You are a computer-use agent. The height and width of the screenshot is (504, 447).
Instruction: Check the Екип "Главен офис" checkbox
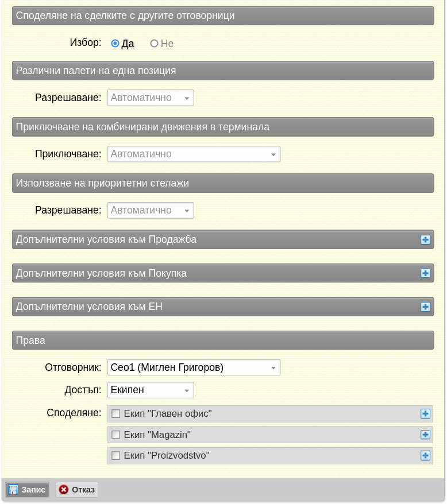pos(115,414)
